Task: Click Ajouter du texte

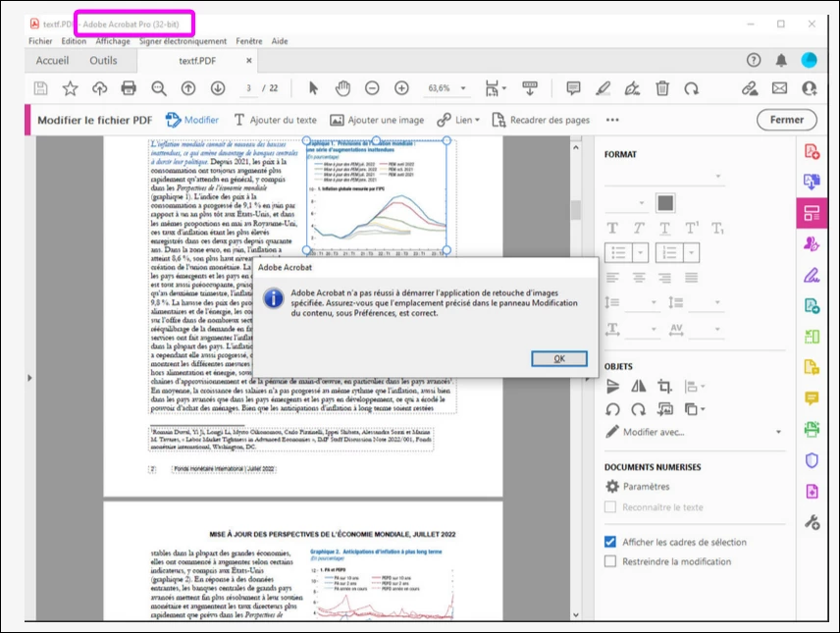Action: point(276,120)
